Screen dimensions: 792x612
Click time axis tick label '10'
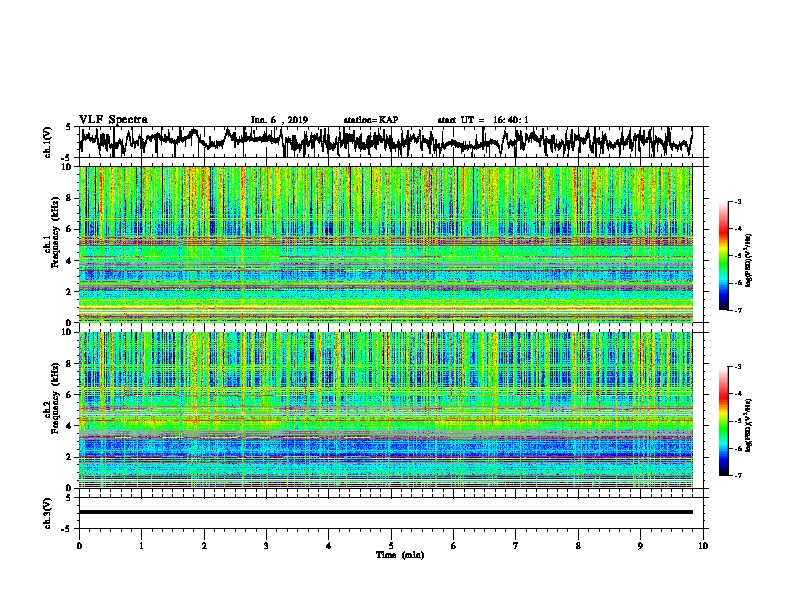tap(703, 545)
